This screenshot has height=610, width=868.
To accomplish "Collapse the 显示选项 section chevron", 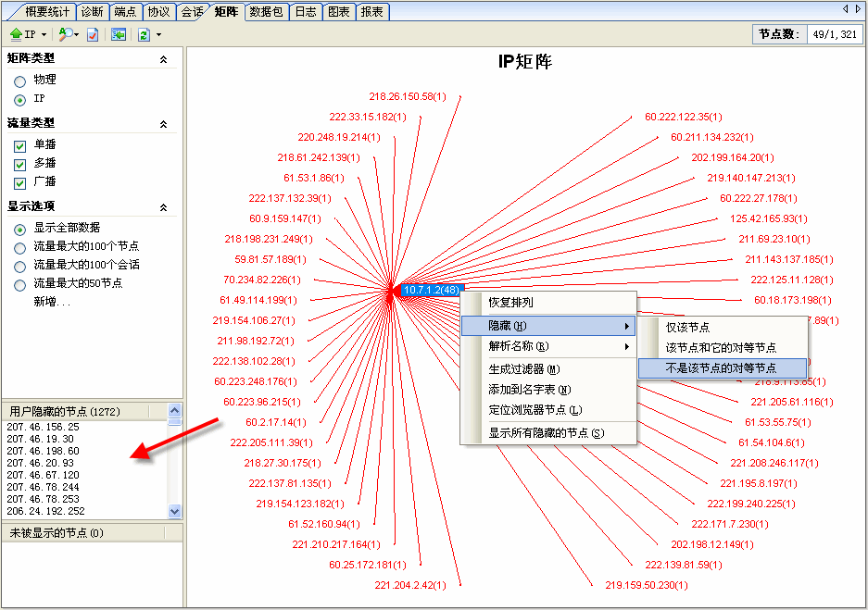I will click(x=164, y=207).
